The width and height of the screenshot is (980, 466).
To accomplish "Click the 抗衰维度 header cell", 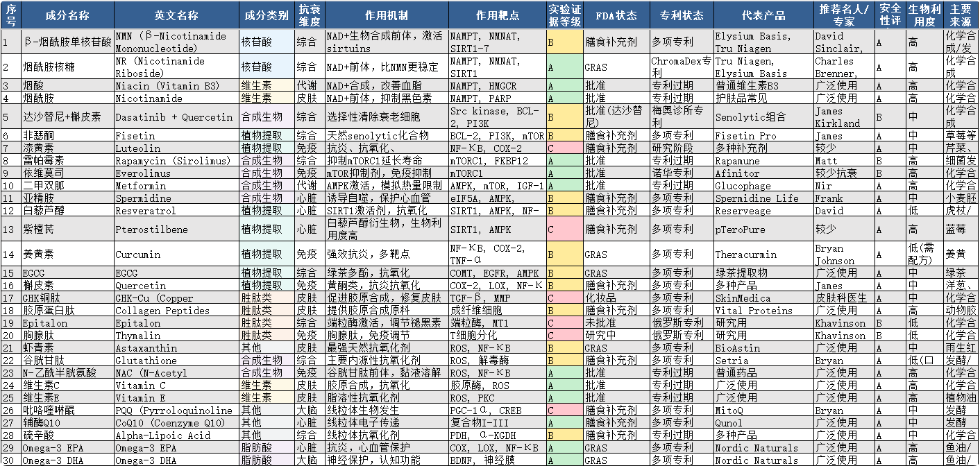I will [x=310, y=15].
